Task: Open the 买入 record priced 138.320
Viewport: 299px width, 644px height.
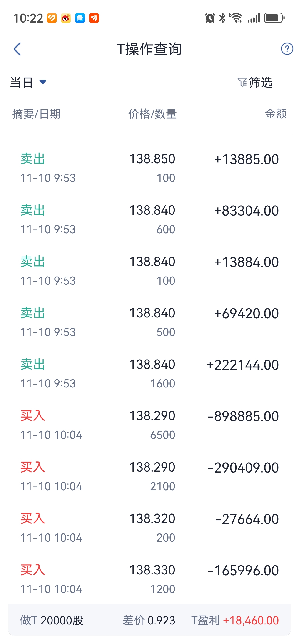Action: [149, 528]
